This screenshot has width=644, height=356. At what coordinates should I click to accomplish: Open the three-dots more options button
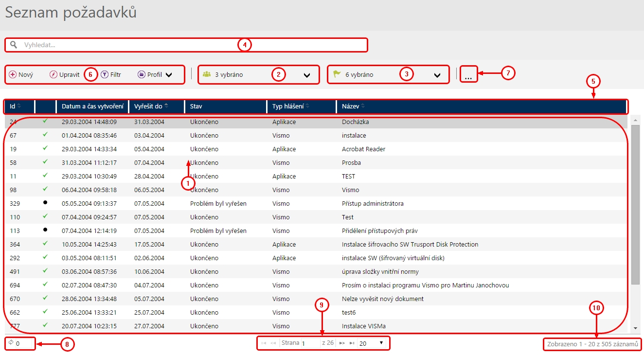[468, 75]
